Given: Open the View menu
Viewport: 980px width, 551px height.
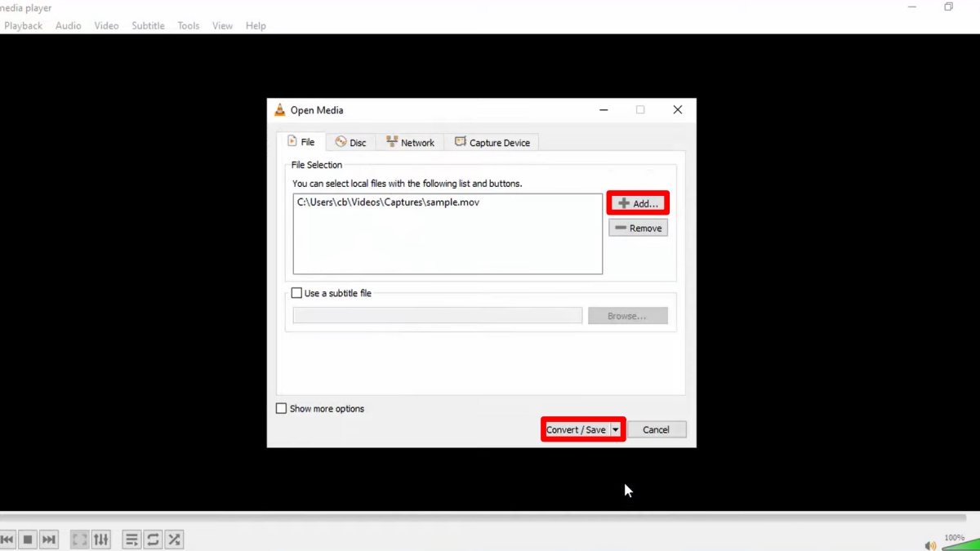Looking at the screenshot, I should (x=222, y=25).
